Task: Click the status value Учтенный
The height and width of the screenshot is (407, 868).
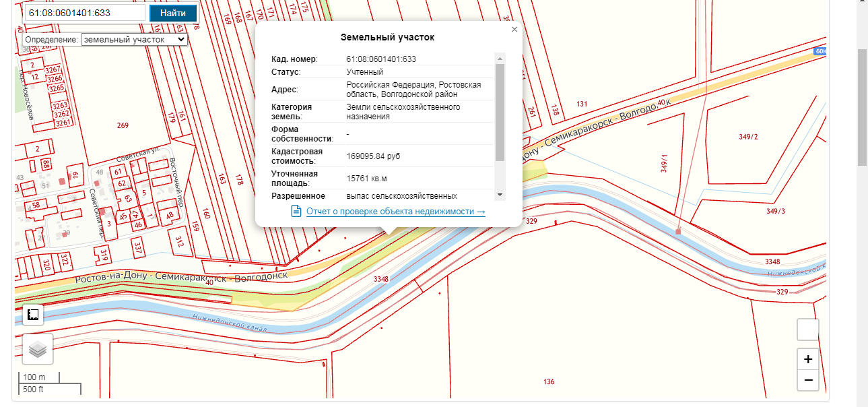Action: pyautogui.click(x=365, y=72)
